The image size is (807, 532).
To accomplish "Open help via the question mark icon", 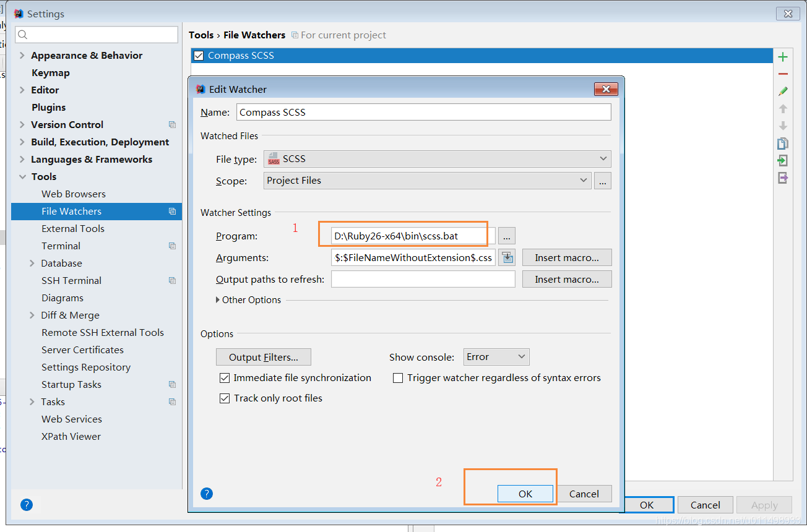I will coord(206,494).
